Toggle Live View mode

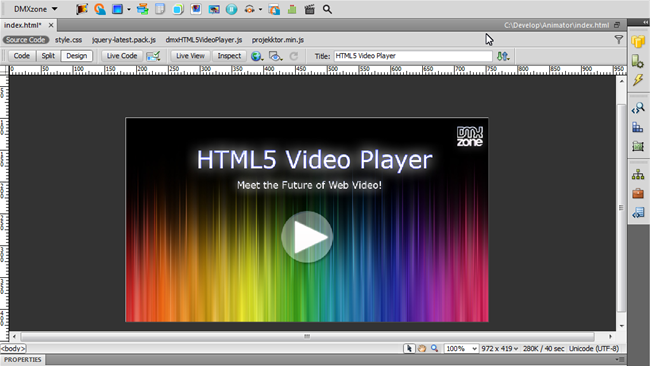click(190, 56)
